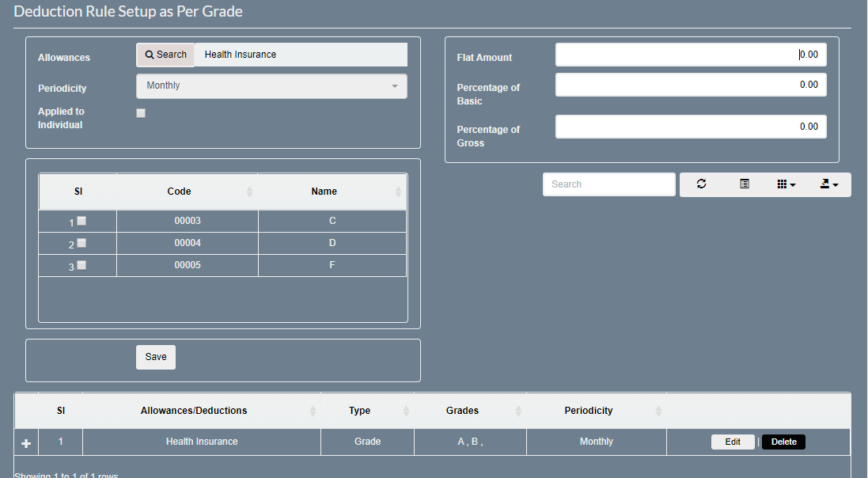Screen dimensions: 868x478
Task: Enable the Applied to Individual checkbox
Action: pyautogui.click(x=141, y=112)
